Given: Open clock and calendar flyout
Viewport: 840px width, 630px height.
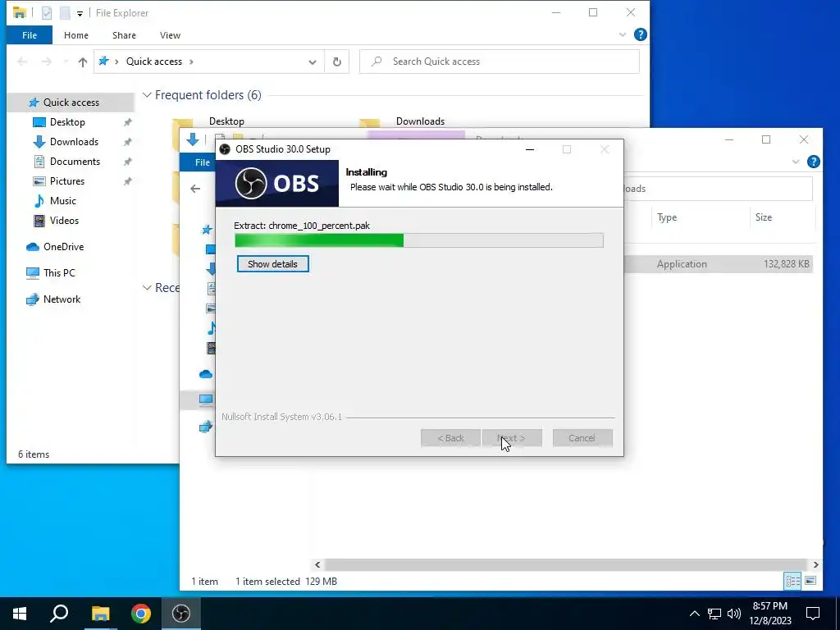Looking at the screenshot, I should coord(769,614).
